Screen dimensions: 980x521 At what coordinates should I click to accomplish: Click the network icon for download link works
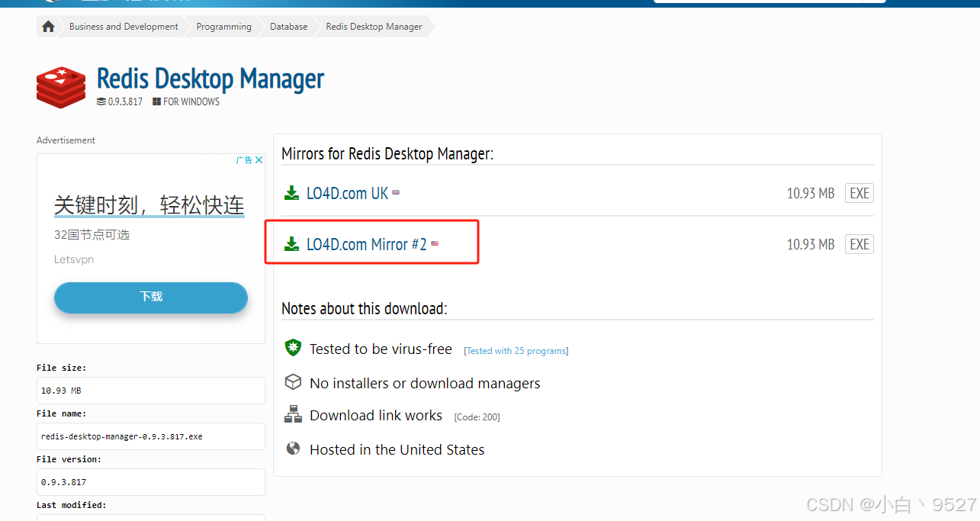293,415
